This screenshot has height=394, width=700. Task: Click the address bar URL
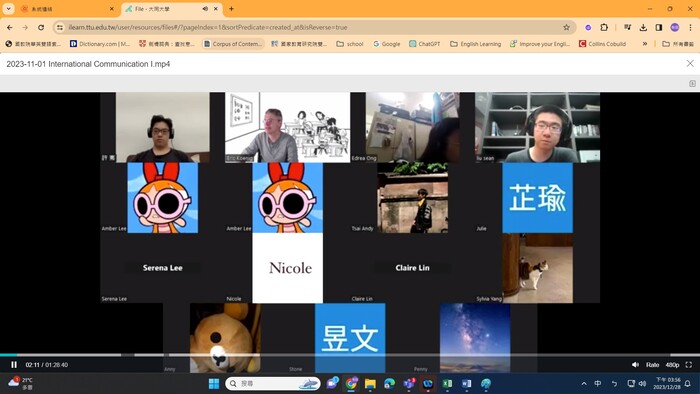click(208, 27)
